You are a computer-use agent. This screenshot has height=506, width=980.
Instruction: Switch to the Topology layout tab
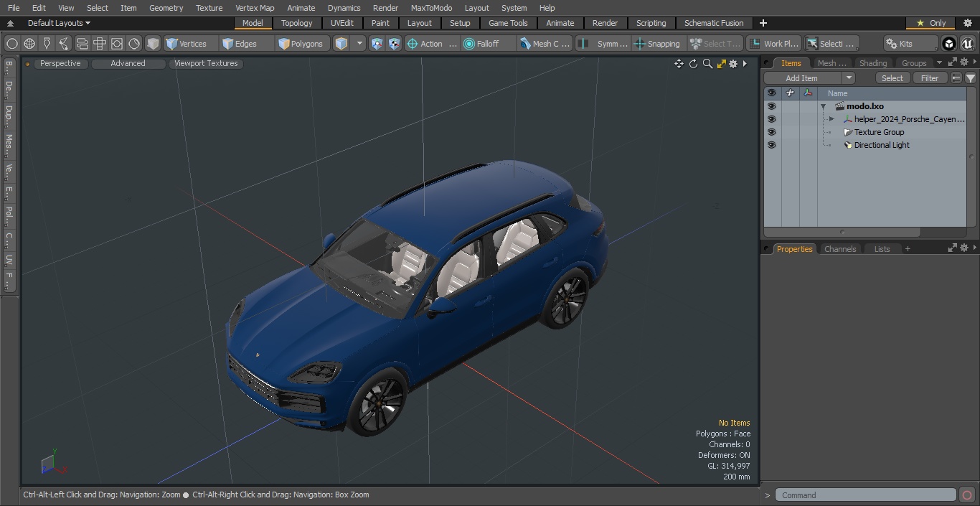[296, 23]
